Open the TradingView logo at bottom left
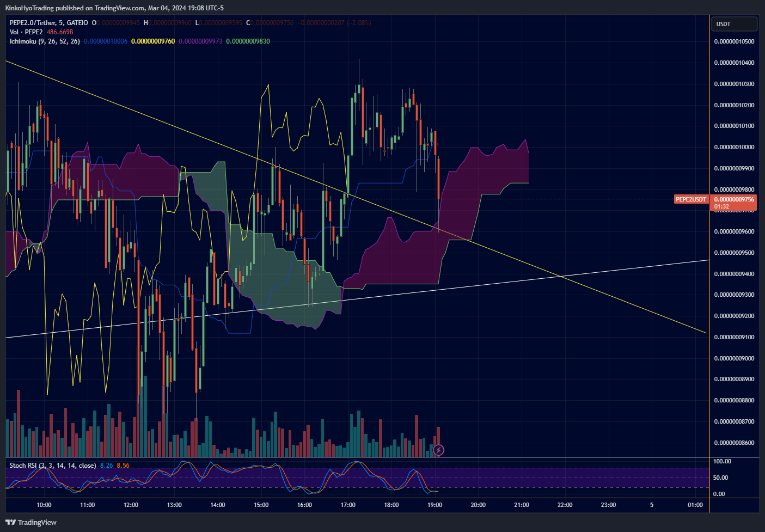Screen dimensions: 765x532 click(31, 522)
